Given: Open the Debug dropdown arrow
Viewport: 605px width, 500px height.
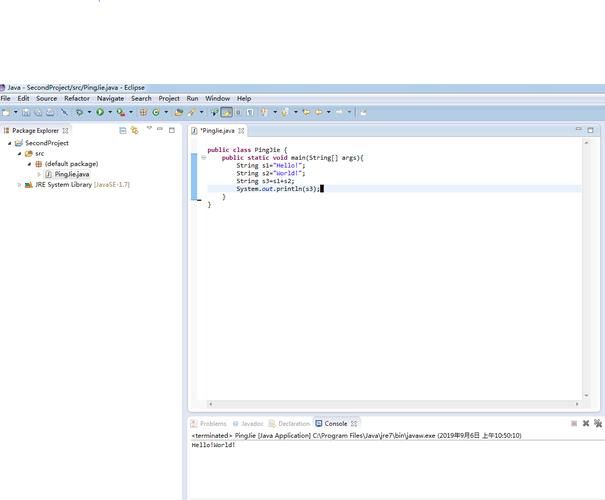Looking at the screenshot, I should coord(89,112).
